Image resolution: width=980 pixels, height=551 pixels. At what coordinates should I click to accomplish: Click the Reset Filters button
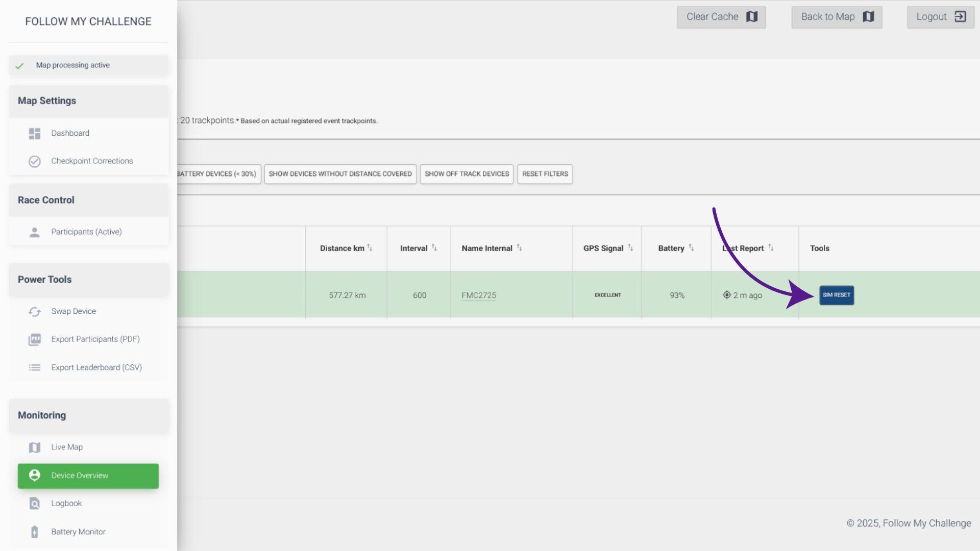[x=545, y=174]
